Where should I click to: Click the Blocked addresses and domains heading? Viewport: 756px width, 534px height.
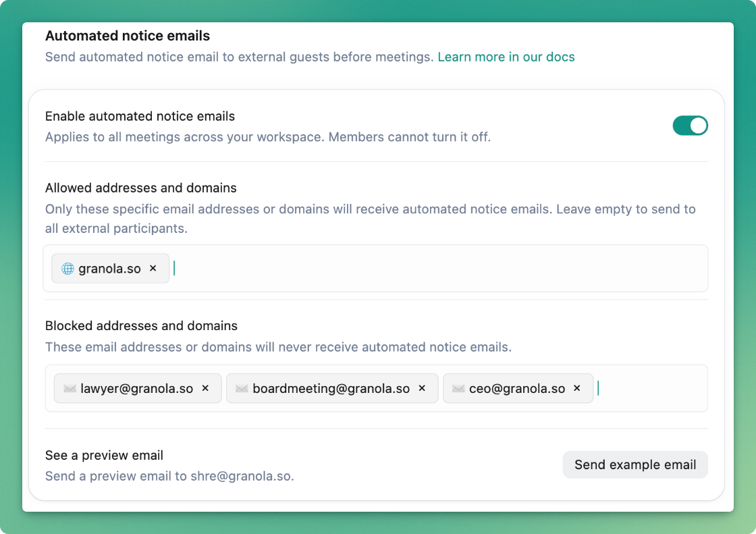tap(141, 326)
